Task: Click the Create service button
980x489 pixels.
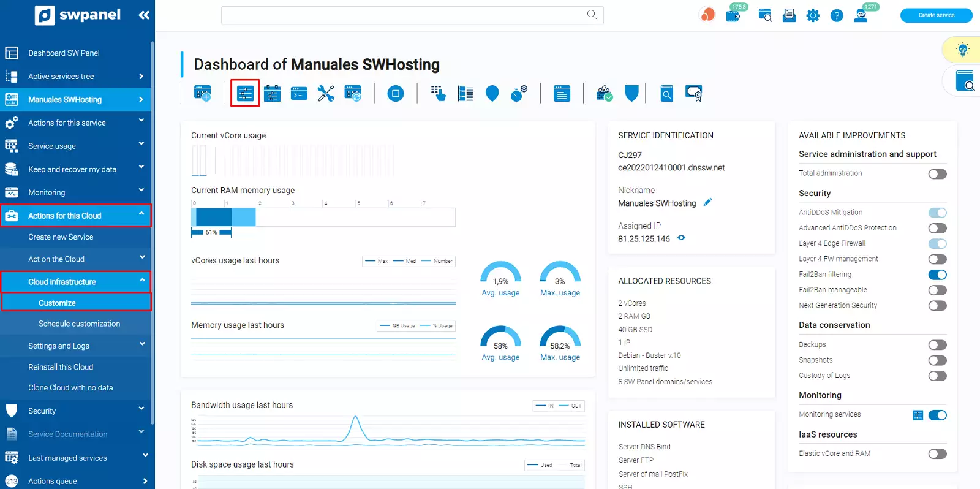Action: click(x=936, y=15)
